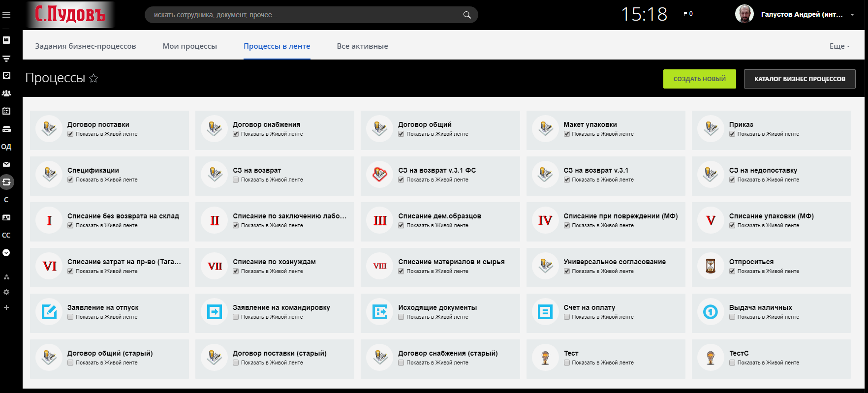Viewport: 868px width, 393px height.
Task: Open the business processes cycle icon in sidebar
Action: [6, 182]
